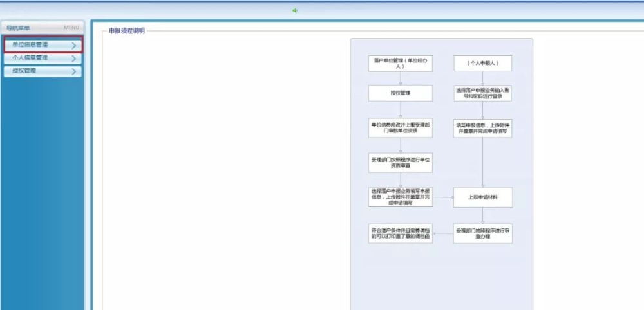Click the （个人申报人）flowchart box
This screenshot has width=644, height=310.
tap(482, 63)
